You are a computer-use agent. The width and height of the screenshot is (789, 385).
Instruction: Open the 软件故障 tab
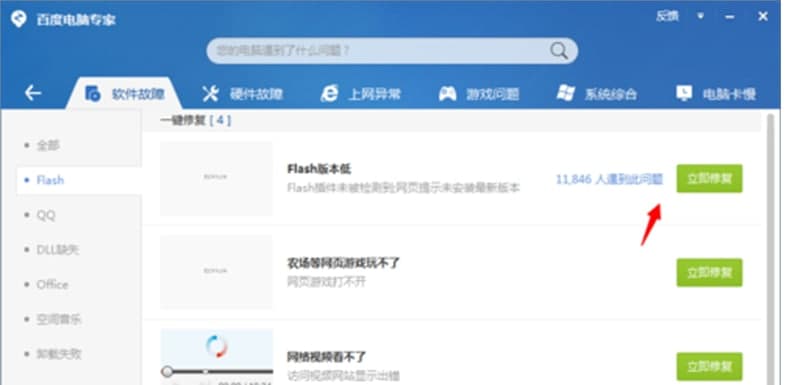click(124, 94)
